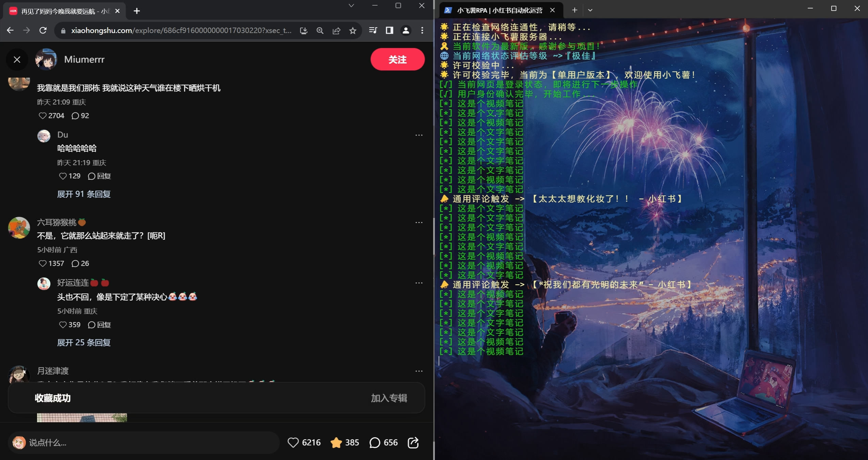Share this page from address bar
The width and height of the screenshot is (868, 460).
tap(336, 31)
